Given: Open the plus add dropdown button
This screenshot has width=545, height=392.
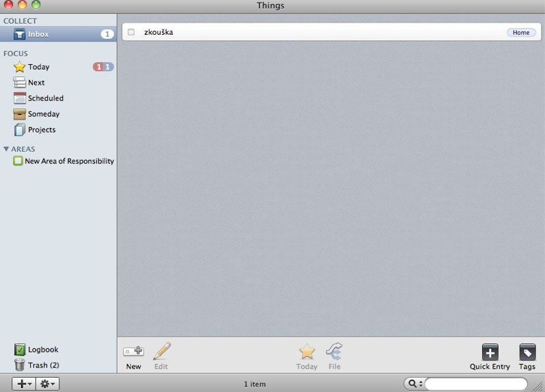Looking at the screenshot, I should coord(24,384).
